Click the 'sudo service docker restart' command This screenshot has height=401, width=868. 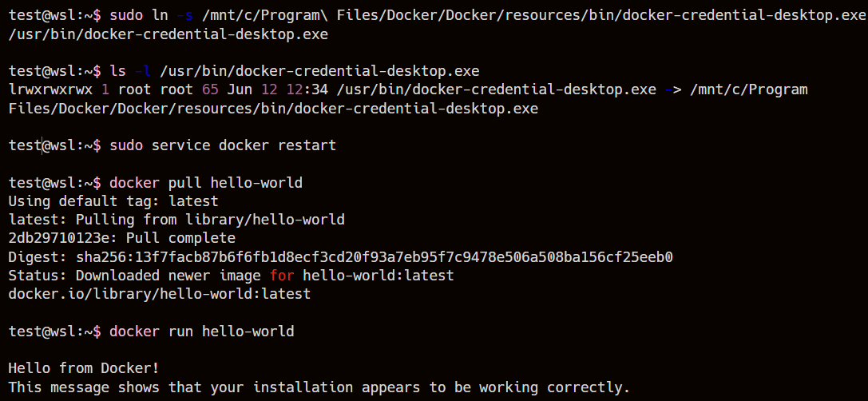coord(223,145)
